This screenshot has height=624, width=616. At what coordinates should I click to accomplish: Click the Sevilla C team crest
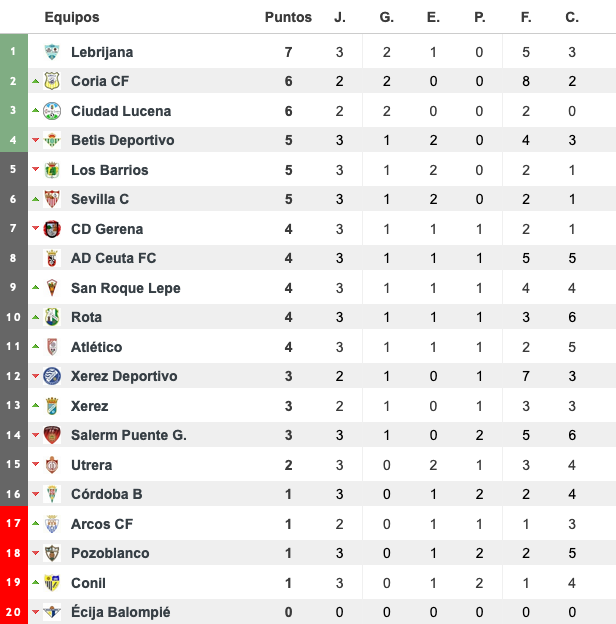[x=52, y=199]
